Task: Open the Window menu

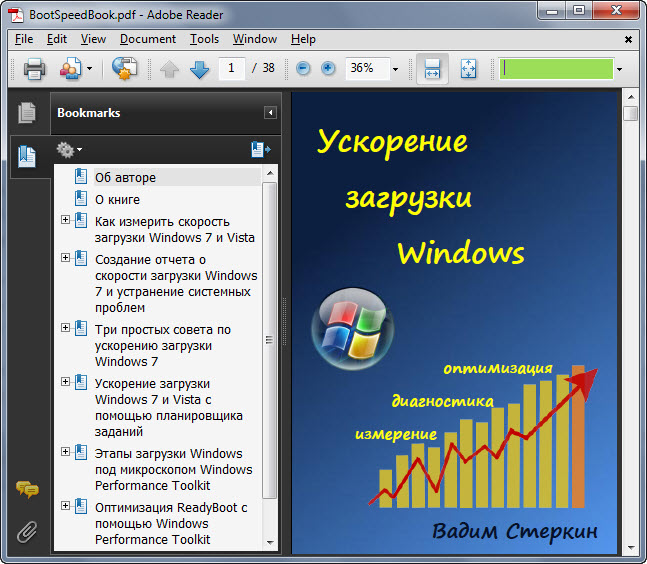Action: [255, 39]
